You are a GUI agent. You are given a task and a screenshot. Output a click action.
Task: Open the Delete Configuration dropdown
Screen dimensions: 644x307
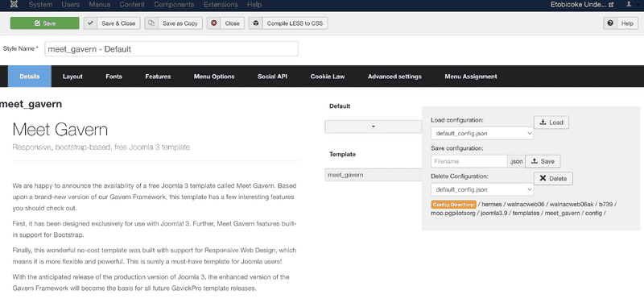tap(481, 189)
